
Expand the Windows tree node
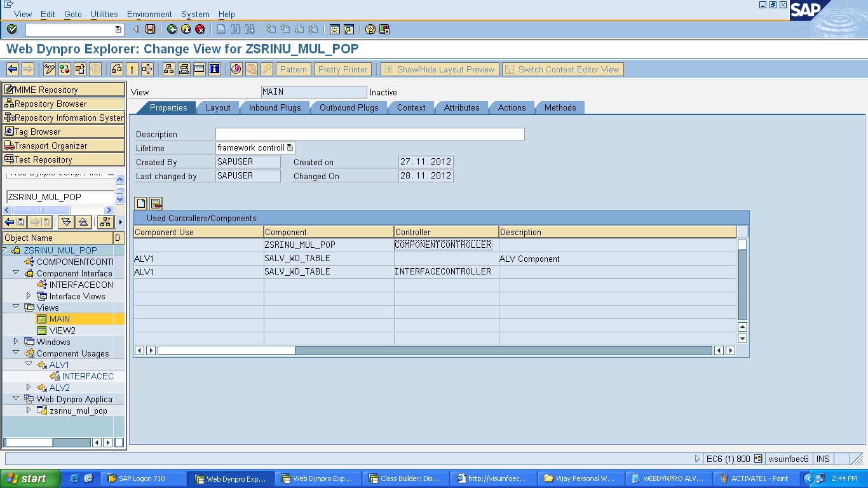(x=16, y=342)
